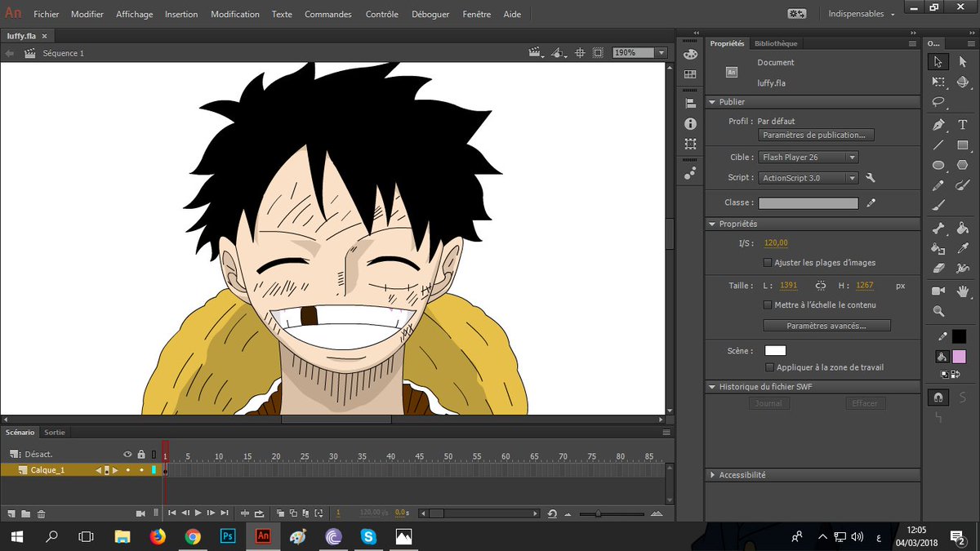Select the Rectangle tool

pyautogui.click(x=962, y=145)
